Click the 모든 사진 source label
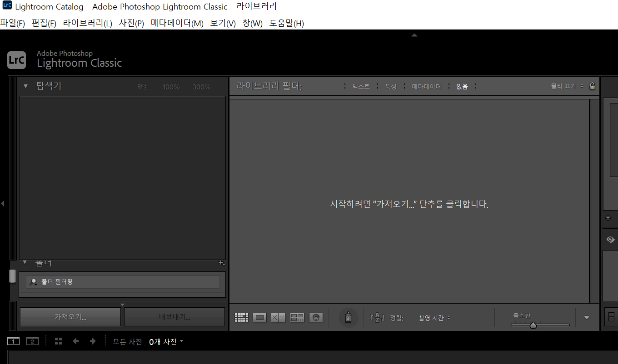Image resolution: width=618 pixels, height=364 pixels. pos(128,342)
